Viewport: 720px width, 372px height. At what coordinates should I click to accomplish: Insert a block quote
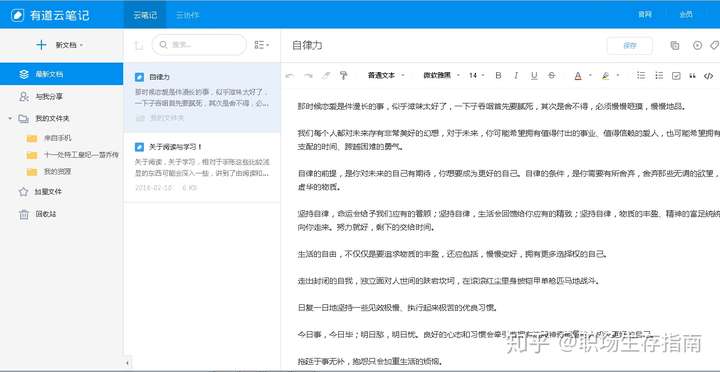point(692,76)
